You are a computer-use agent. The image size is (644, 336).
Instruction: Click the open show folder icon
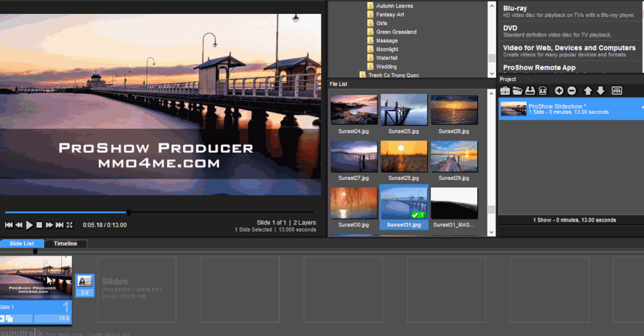tap(518, 91)
